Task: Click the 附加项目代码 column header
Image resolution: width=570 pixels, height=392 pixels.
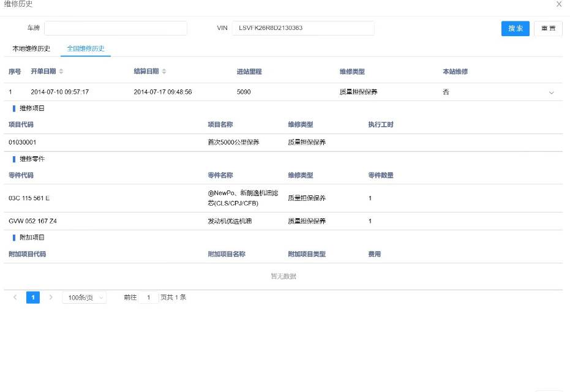Action: 28,254
